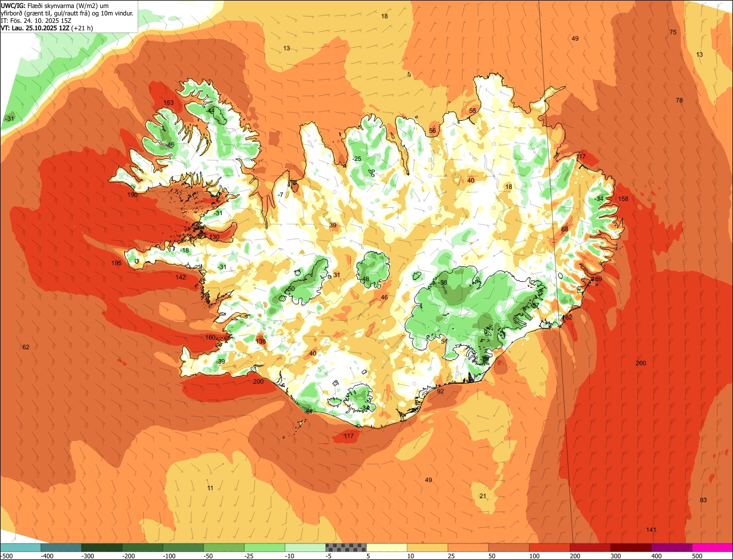Click the map title 'Flæði skynvarma (W/m2)' text
733x560 pixels.
68,5
